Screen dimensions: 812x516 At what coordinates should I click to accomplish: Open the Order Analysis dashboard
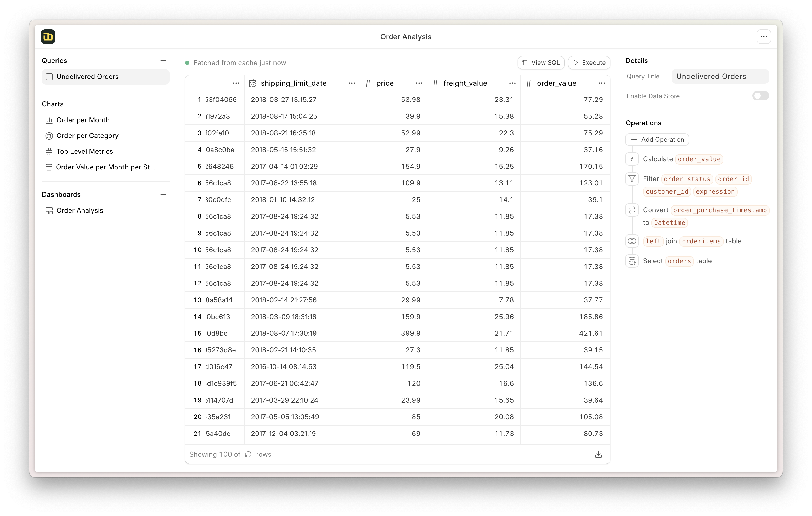point(79,210)
